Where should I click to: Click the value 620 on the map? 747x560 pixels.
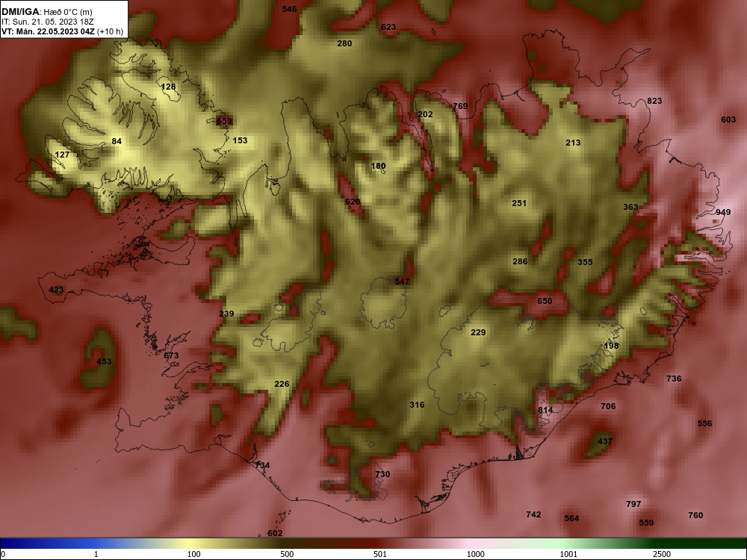pyautogui.click(x=353, y=202)
